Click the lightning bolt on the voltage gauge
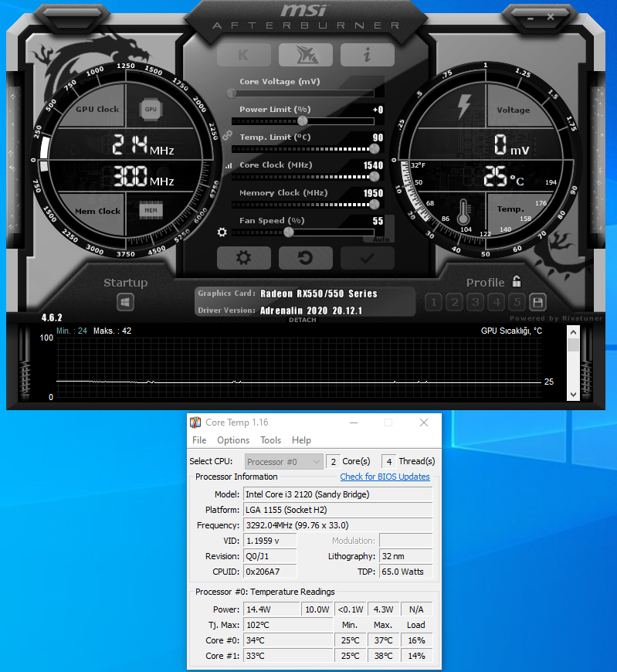This screenshot has width=617, height=672. [x=464, y=106]
